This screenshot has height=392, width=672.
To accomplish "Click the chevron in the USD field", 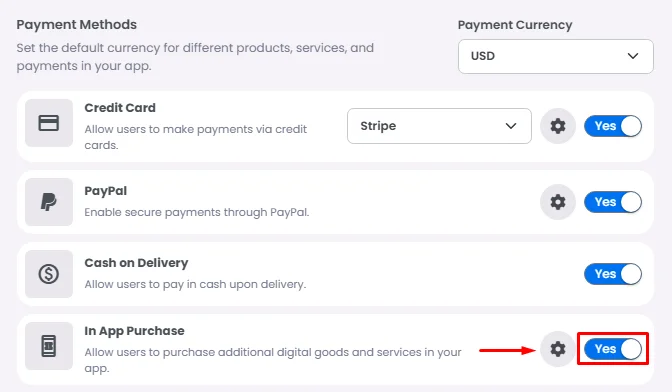I will (x=633, y=56).
